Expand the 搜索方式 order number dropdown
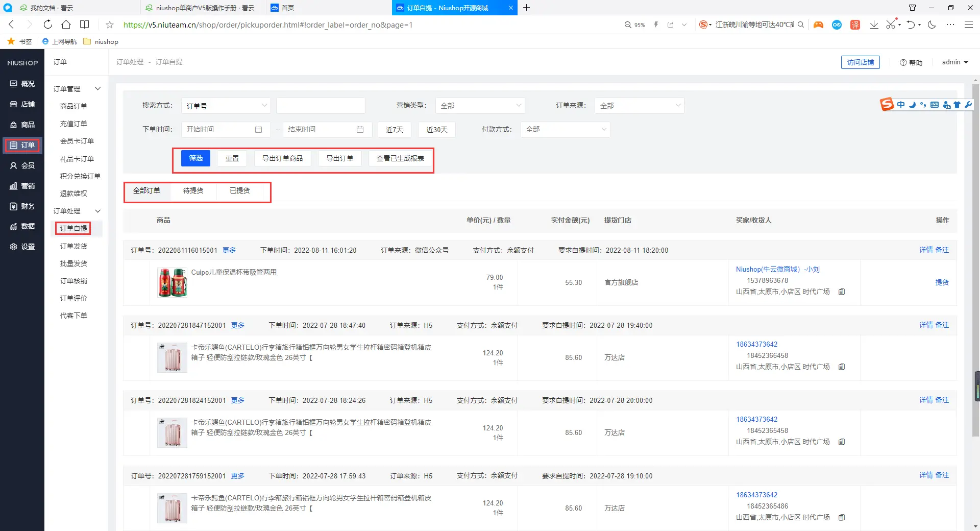Image resolution: width=980 pixels, height=531 pixels. pos(226,106)
